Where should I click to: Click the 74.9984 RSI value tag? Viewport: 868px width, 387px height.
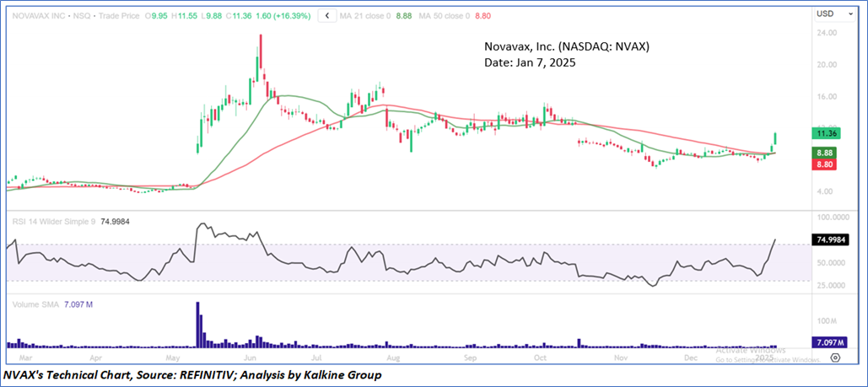pyautogui.click(x=830, y=239)
